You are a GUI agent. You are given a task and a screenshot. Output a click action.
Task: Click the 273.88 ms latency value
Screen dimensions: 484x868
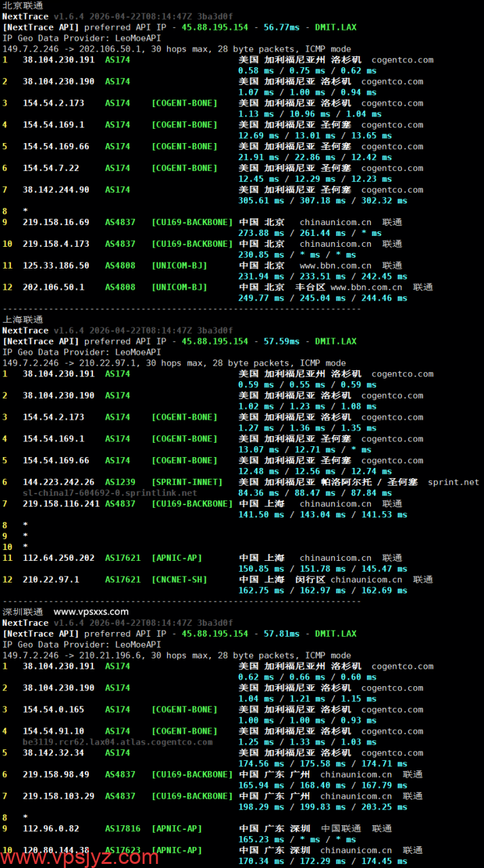261,233
